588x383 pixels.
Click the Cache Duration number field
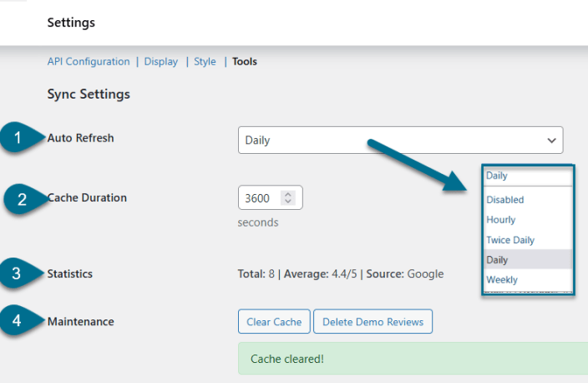(x=259, y=198)
